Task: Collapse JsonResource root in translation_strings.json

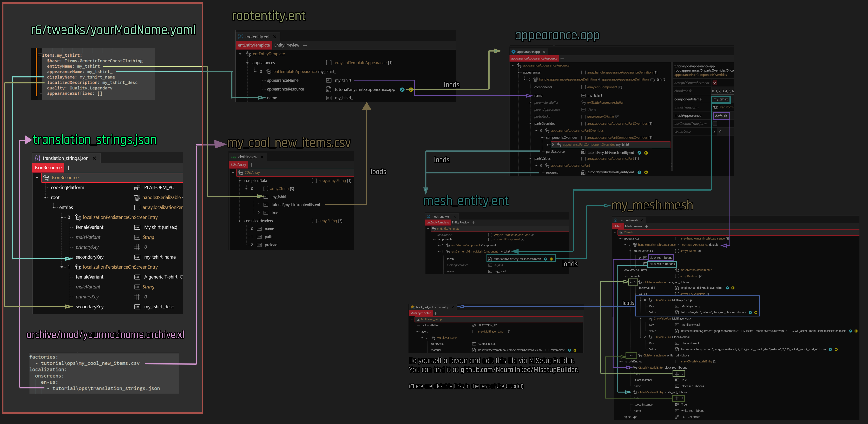Action: [37, 177]
